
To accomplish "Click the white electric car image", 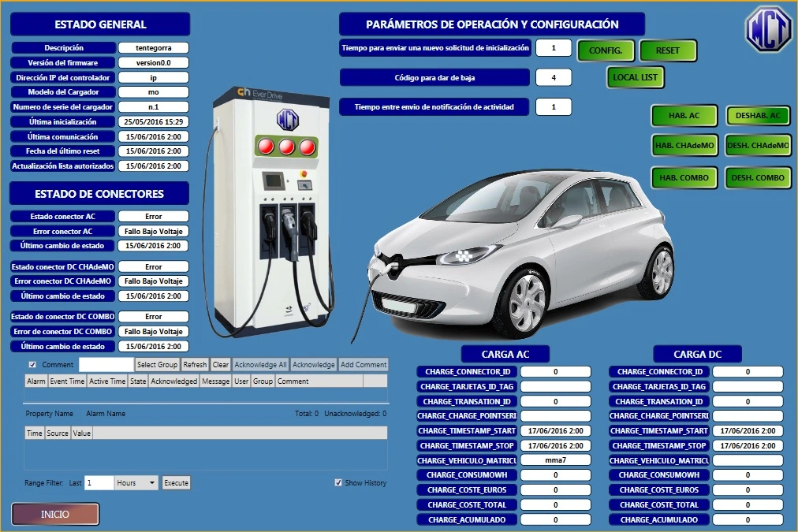I will point(536,252).
